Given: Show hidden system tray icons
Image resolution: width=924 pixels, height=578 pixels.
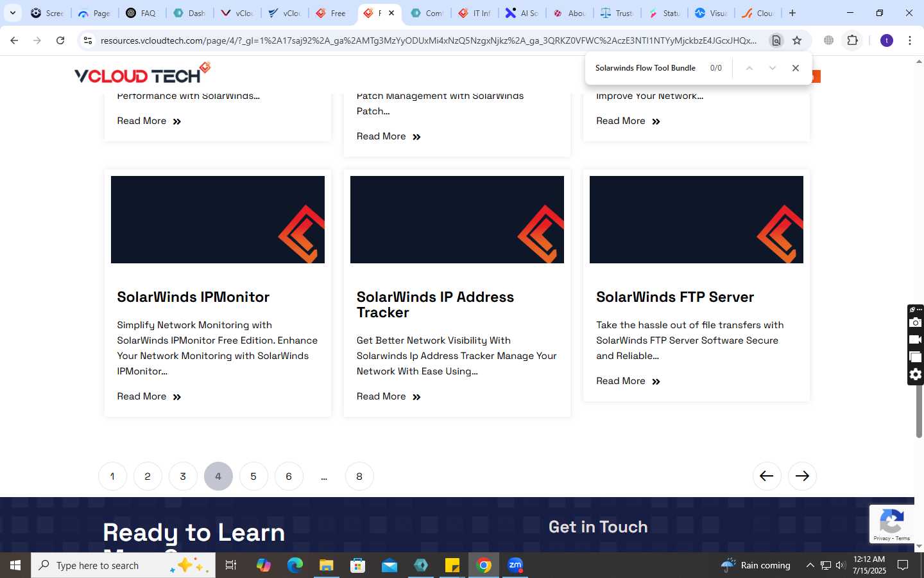Looking at the screenshot, I should [810, 565].
